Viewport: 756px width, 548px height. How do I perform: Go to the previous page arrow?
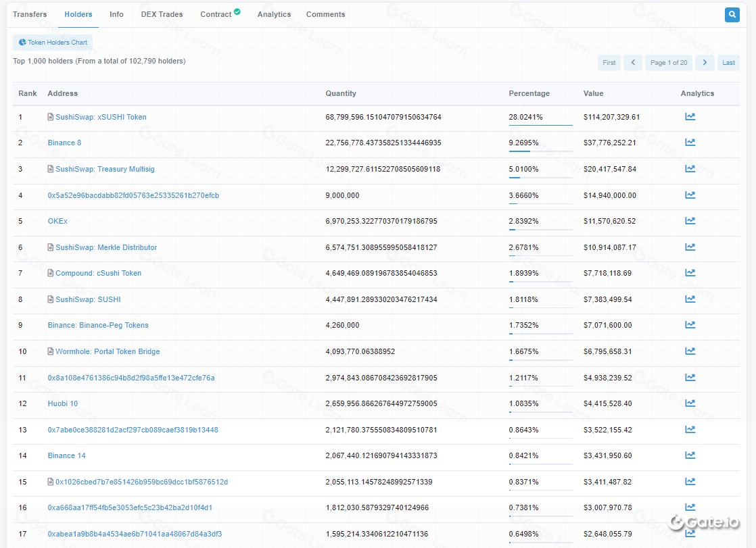(633, 63)
